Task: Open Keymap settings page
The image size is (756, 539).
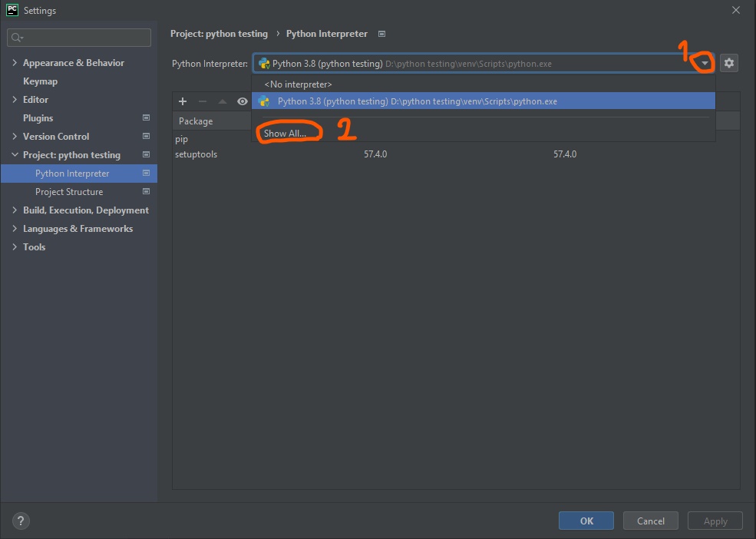Action: click(x=40, y=81)
